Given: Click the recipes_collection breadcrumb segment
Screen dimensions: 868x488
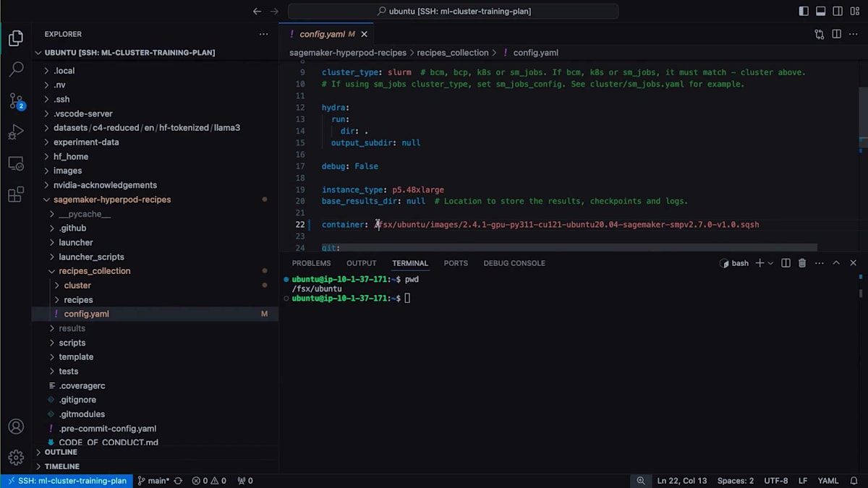Looking at the screenshot, I should 453,53.
